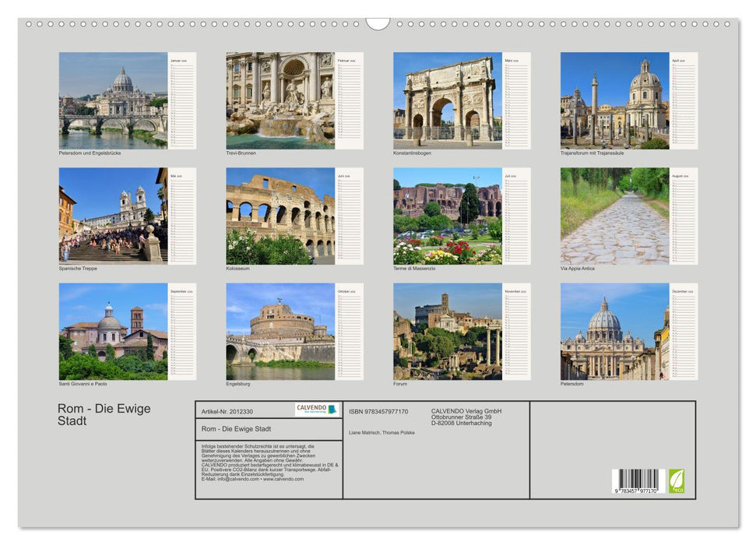Click the CALVENDO logo
The height and width of the screenshot is (545, 756).
pos(318,408)
